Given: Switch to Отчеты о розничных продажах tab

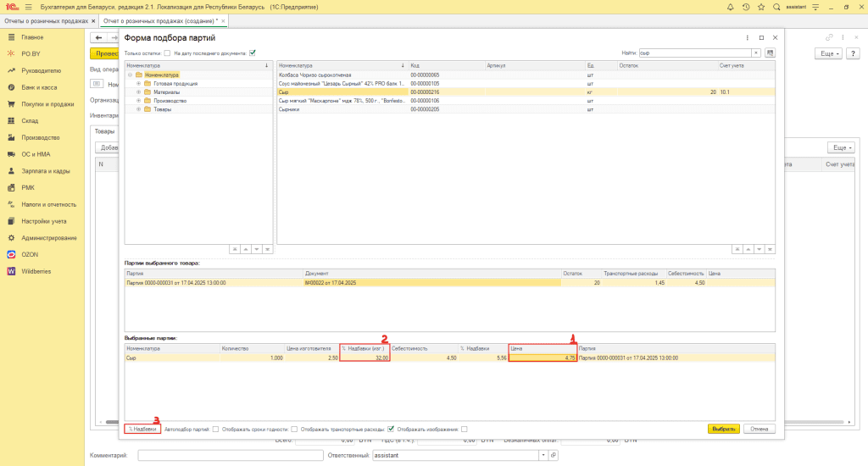Looking at the screenshot, I should pyautogui.click(x=46, y=21).
